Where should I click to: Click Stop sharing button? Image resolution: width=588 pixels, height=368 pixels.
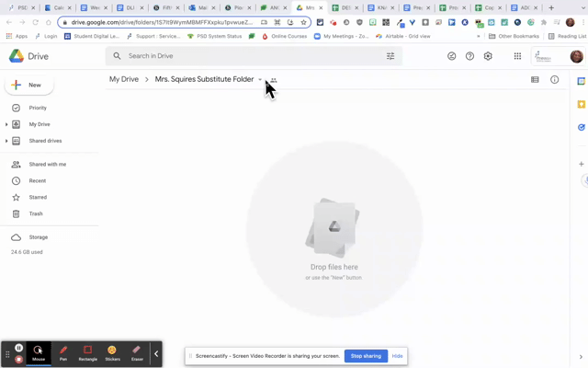(x=366, y=356)
